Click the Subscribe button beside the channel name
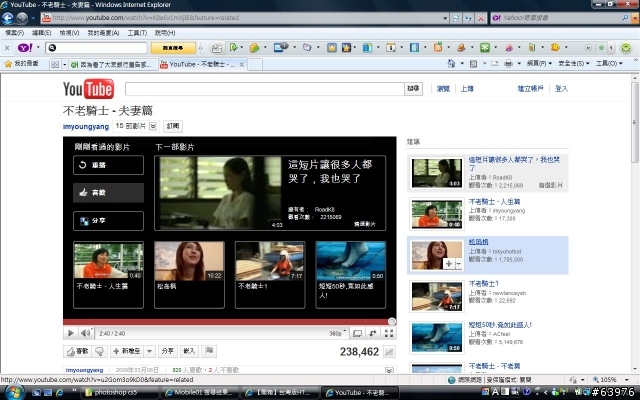This screenshot has width=640, height=400. tap(173, 126)
